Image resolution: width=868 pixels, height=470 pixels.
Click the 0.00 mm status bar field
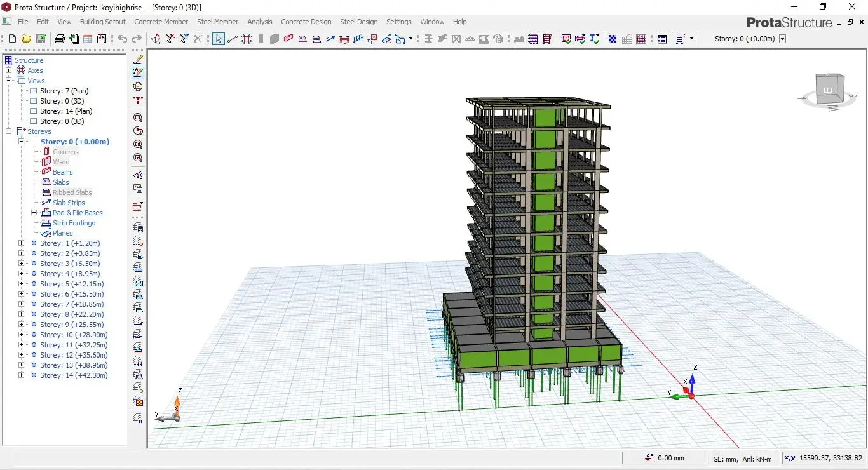665,458
